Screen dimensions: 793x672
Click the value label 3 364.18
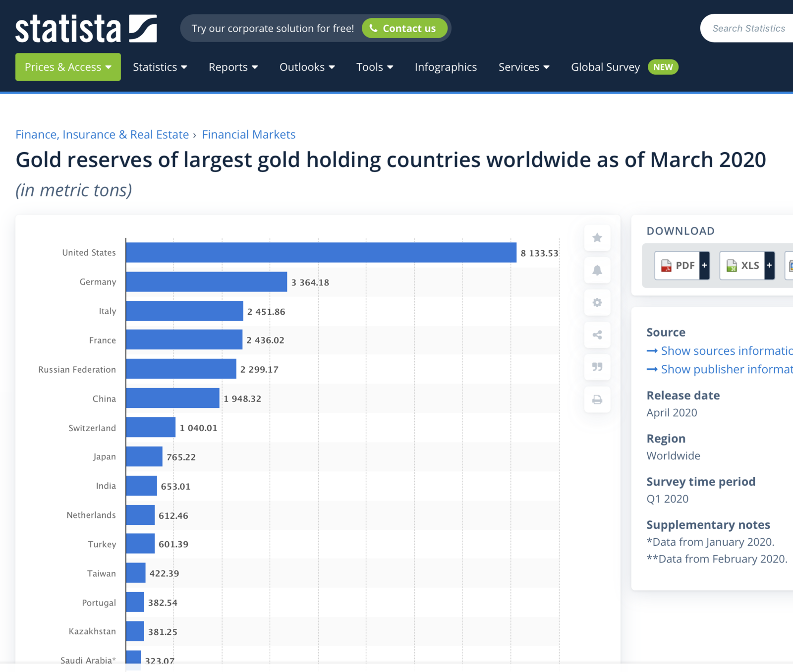click(x=310, y=282)
